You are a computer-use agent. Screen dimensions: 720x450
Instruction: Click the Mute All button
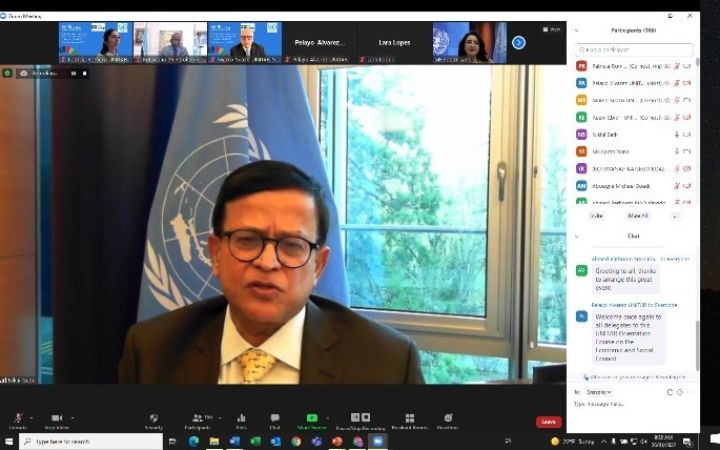(637, 216)
